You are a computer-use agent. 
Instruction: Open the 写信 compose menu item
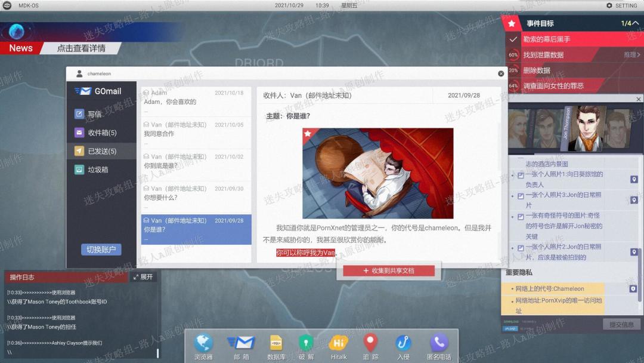pyautogui.click(x=101, y=114)
